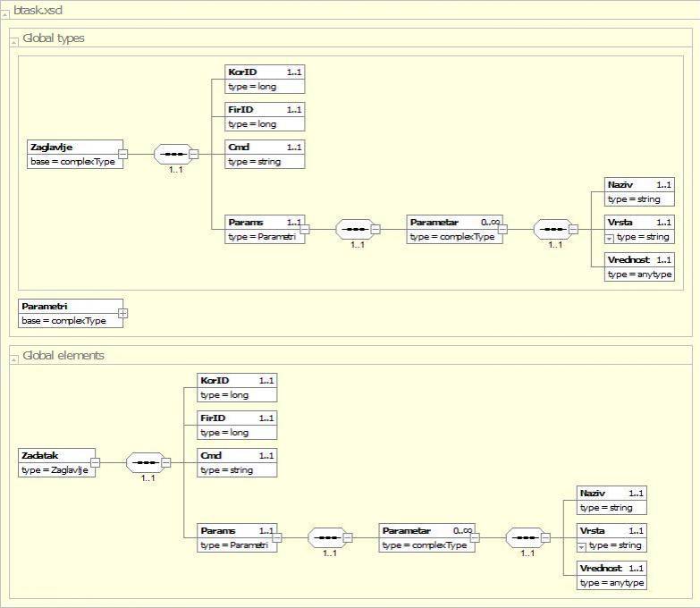Click sequence icon after Params in Global elements
The image size is (700, 608).
pos(324,537)
